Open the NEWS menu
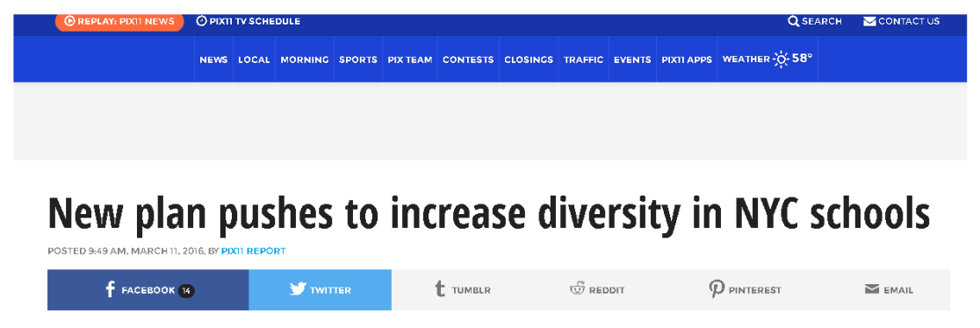 click(213, 60)
